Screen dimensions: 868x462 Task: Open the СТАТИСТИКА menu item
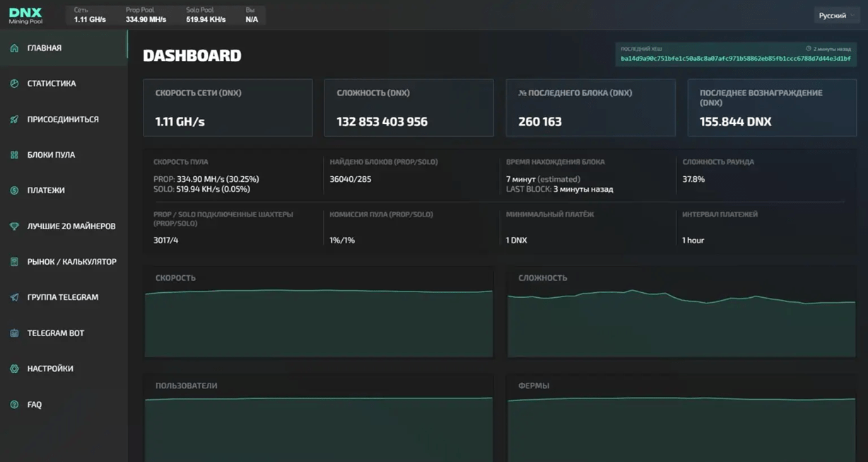(52, 83)
